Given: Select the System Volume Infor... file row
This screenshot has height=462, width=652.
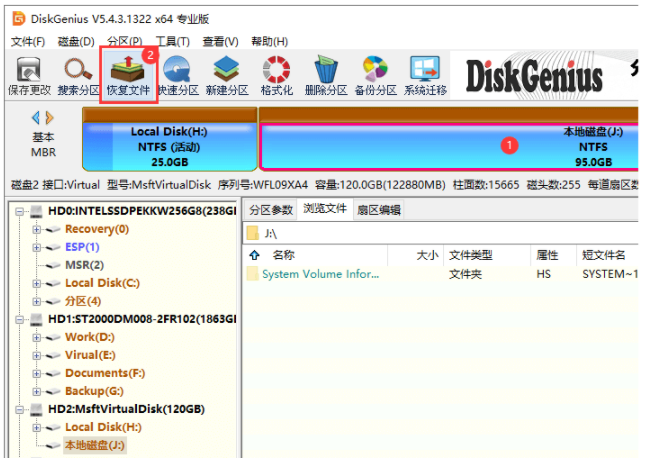Looking at the screenshot, I should 441,274.
